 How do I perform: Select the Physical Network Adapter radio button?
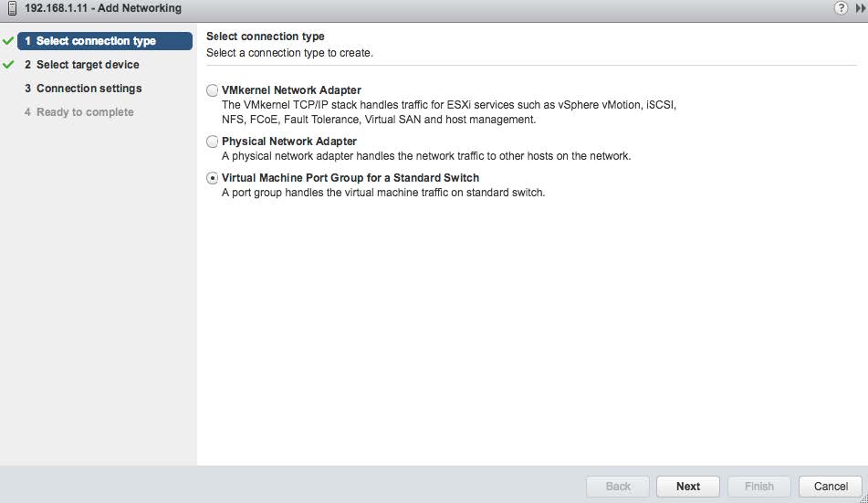click(213, 141)
